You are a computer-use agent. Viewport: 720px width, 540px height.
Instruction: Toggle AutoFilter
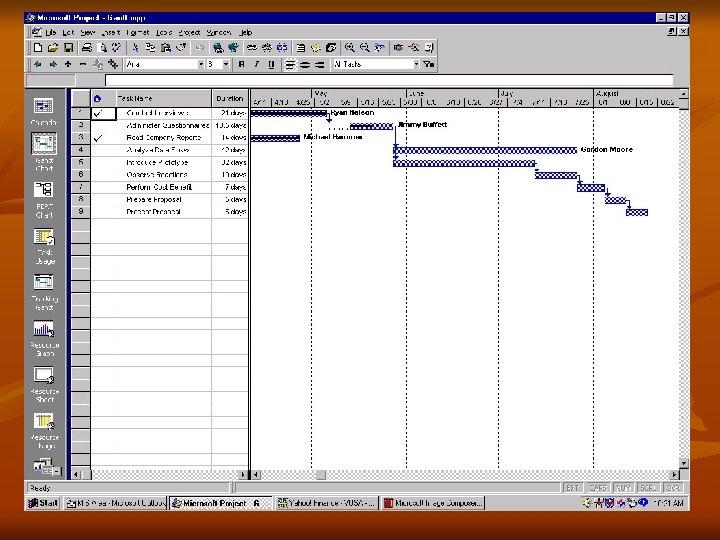(x=429, y=65)
